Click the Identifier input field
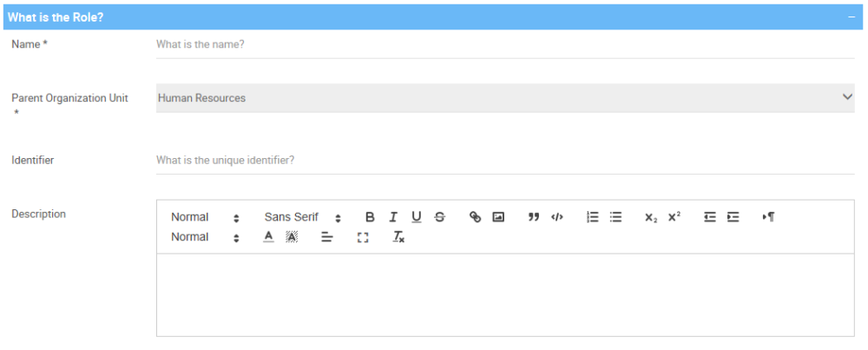The image size is (868, 350). [505, 161]
